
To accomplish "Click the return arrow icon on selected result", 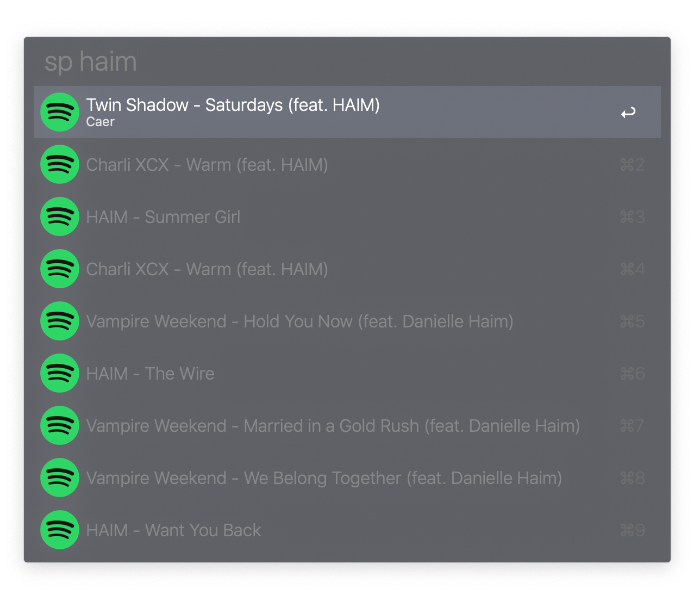I will (628, 113).
